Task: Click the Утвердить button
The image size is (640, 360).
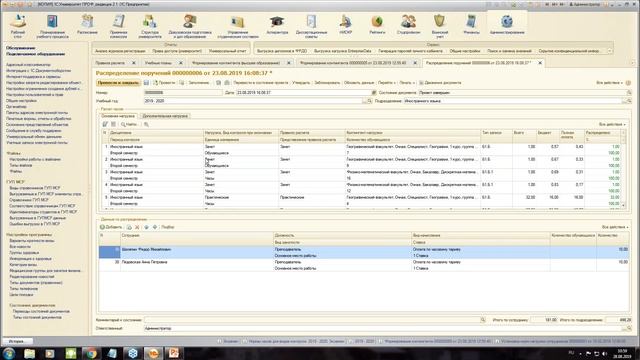Action: click(301, 83)
